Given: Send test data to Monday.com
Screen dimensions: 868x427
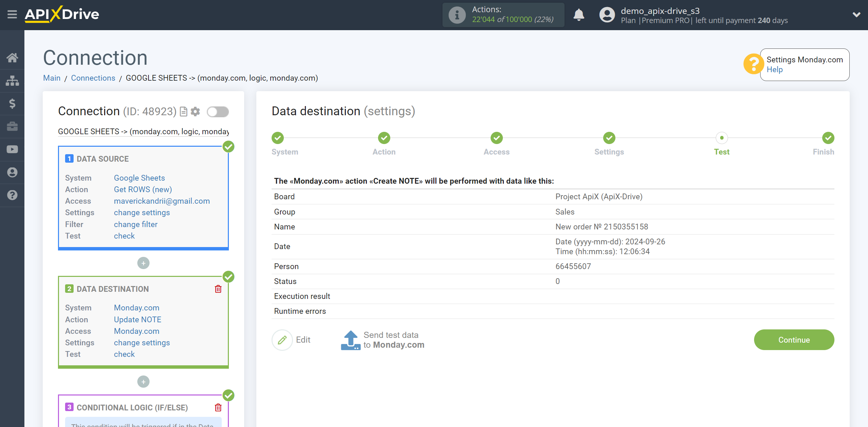Looking at the screenshot, I should [382, 340].
